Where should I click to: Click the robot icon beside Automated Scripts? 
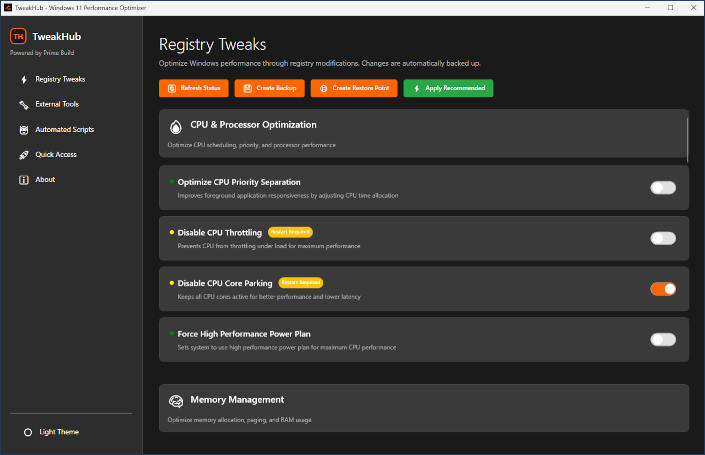pos(23,130)
